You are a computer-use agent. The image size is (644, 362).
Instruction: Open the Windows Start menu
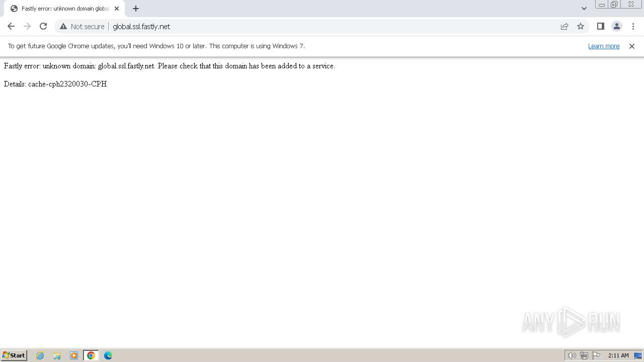[x=14, y=355]
